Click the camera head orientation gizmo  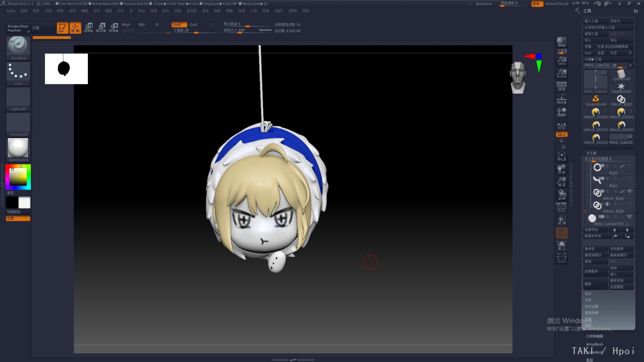pos(518,78)
